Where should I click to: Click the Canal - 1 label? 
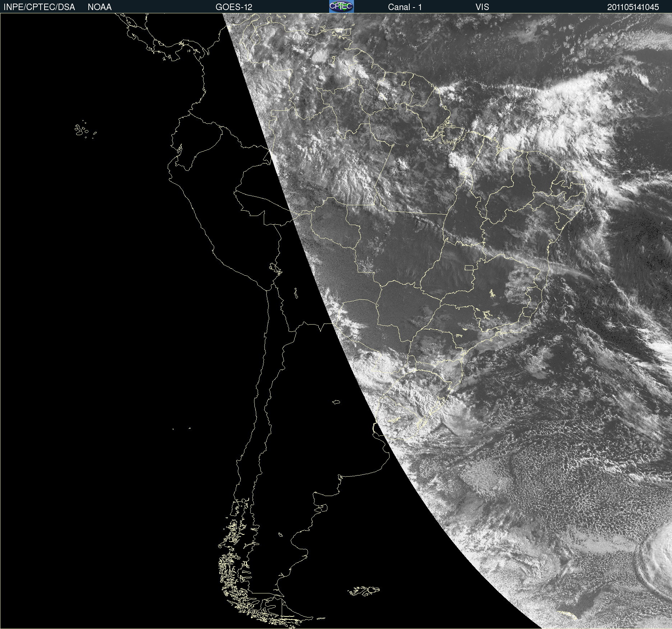click(x=405, y=7)
